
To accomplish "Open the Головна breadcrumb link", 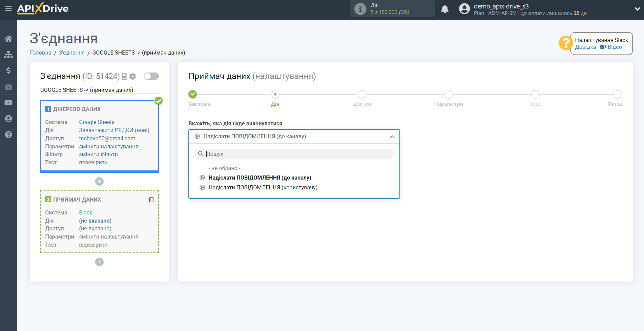I will tap(41, 53).
